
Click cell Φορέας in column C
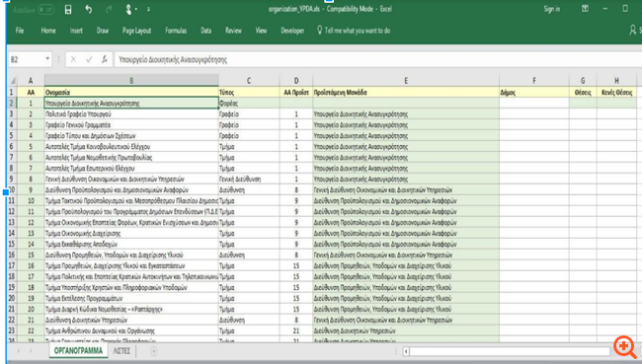249,103
